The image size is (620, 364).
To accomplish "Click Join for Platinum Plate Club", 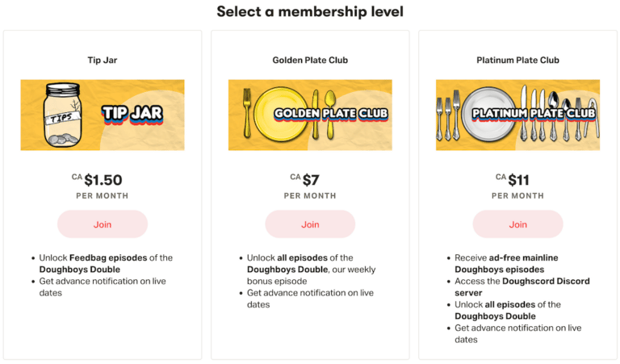I will [x=517, y=224].
